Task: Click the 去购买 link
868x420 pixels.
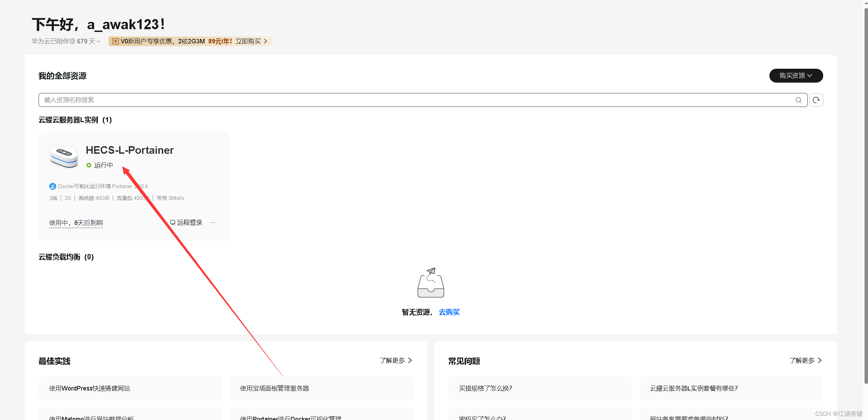Action: (x=449, y=312)
